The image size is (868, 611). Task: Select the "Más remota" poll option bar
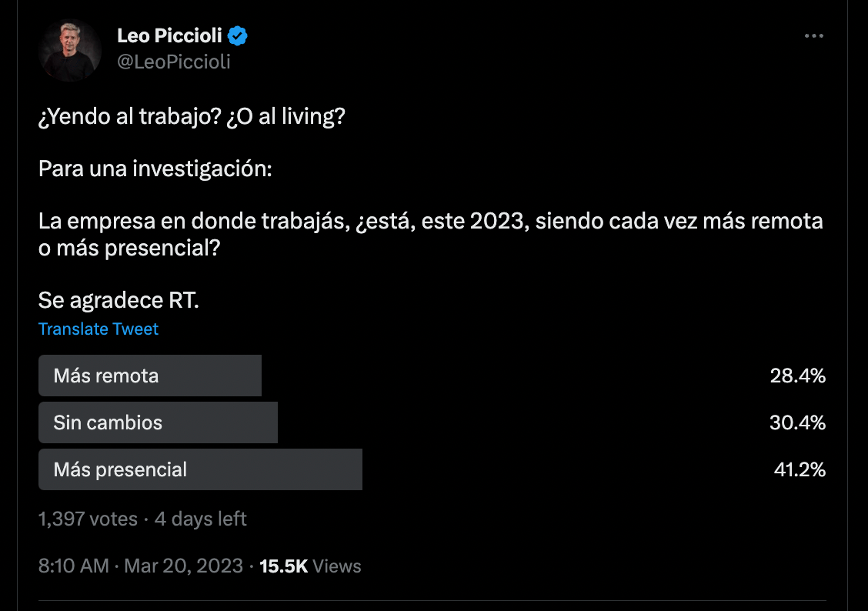pos(150,376)
